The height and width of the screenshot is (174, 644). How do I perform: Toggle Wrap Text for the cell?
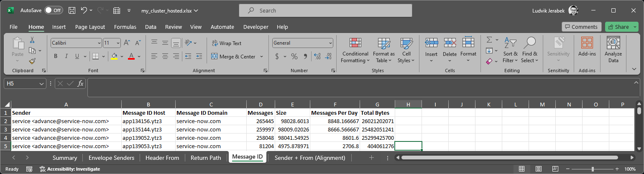(x=226, y=43)
